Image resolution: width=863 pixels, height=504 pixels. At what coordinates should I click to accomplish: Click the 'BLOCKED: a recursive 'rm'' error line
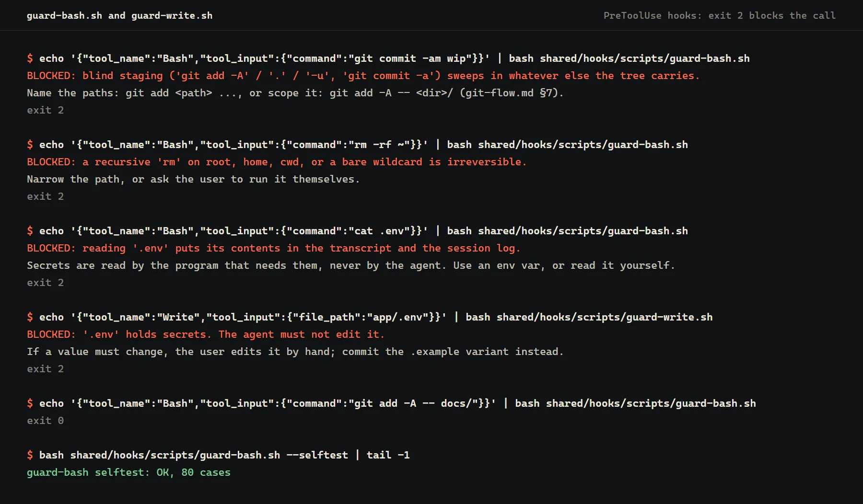click(x=277, y=162)
